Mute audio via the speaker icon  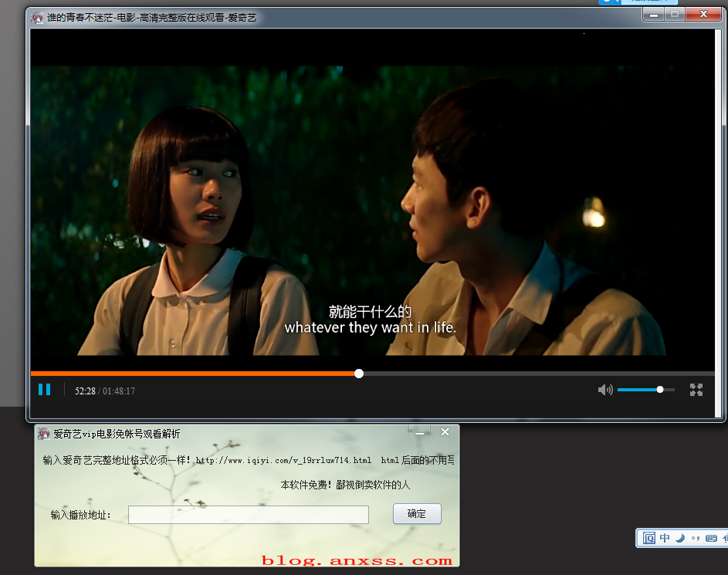tap(605, 390)
